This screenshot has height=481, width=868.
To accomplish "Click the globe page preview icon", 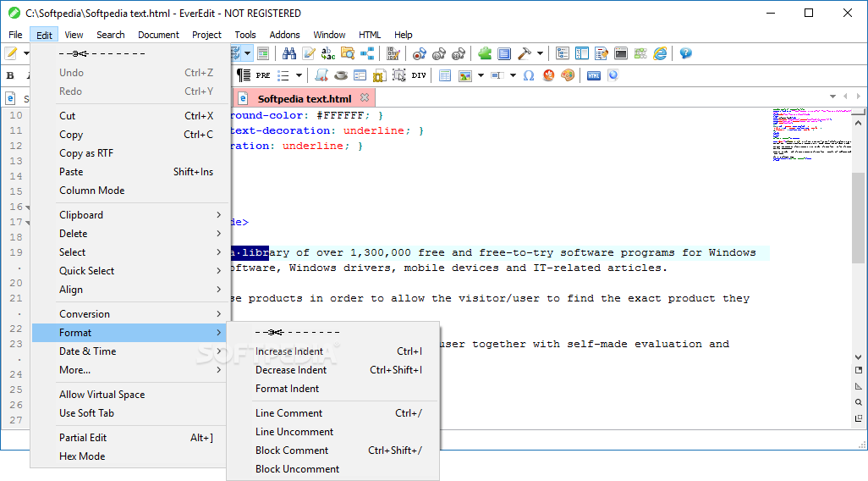I will pos(613,75).
